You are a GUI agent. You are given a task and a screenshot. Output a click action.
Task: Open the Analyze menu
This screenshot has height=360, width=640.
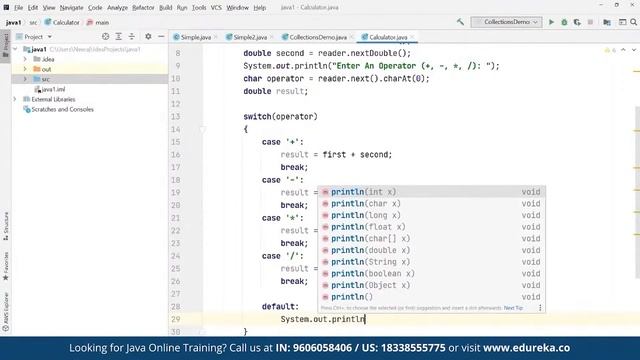click(x=117, y=7)
